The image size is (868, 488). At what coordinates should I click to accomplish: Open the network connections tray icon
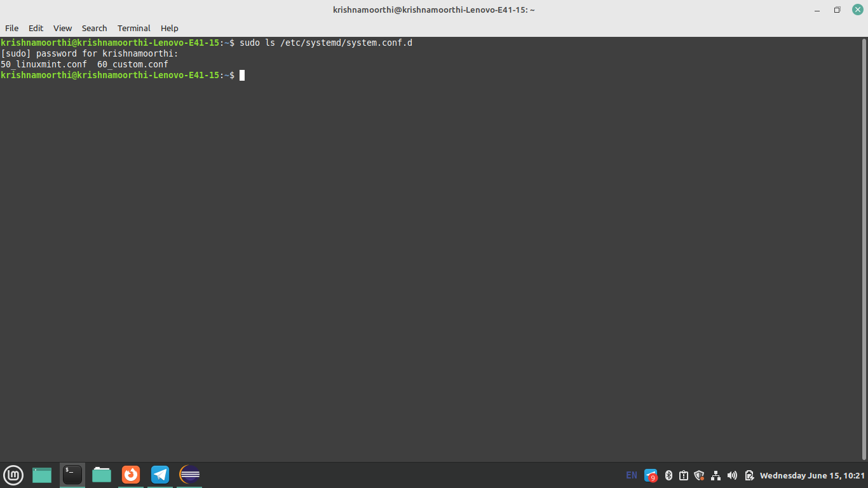tap(716, 475)
